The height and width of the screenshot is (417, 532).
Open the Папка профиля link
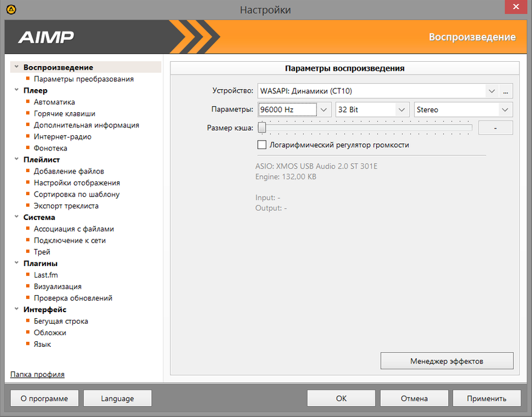point(38,375)
